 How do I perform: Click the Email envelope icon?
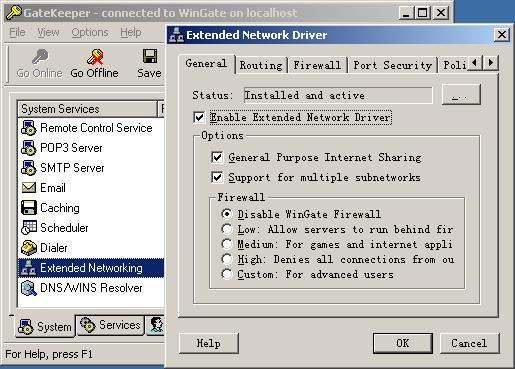click(x=29, y=188)
